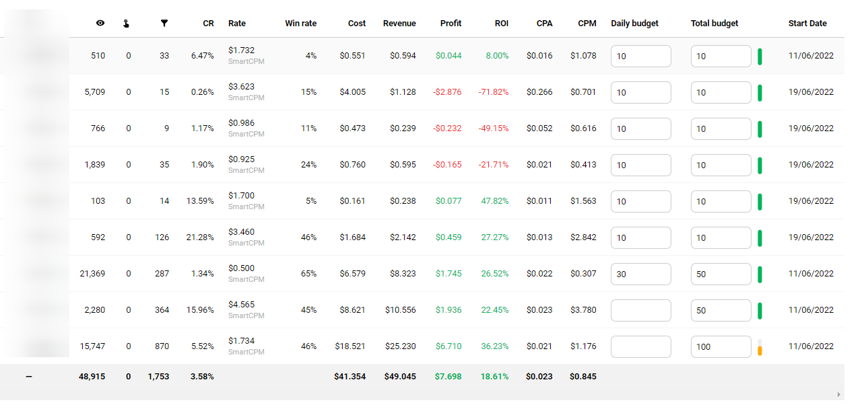This screenshot has width=868, height=411.
Task: Click the orange budget progress bar
Action: pos(760,350)
